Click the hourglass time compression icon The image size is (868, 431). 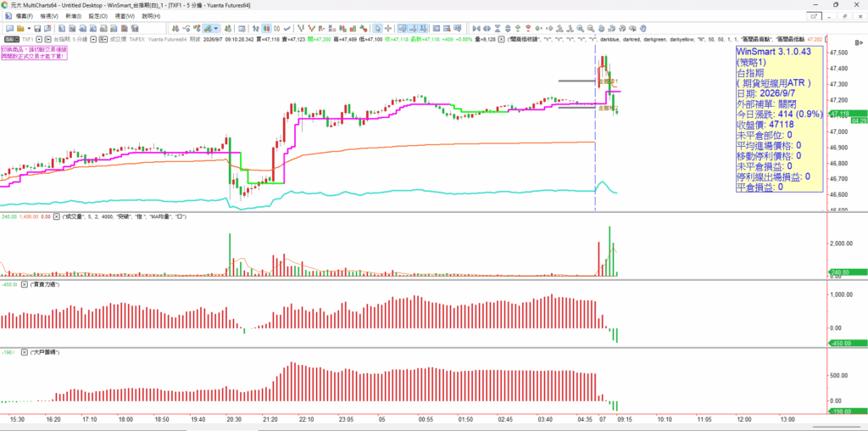click(x=498, y=28)
